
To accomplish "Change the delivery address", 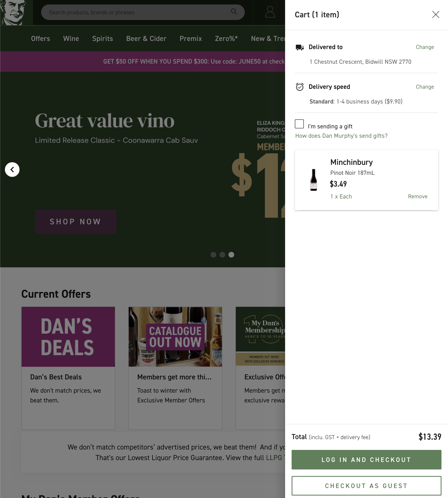I will 425,47.
